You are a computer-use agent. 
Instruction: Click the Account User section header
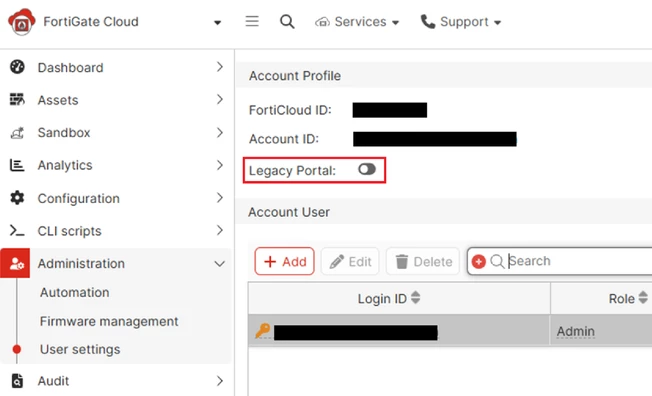[444, 212]
